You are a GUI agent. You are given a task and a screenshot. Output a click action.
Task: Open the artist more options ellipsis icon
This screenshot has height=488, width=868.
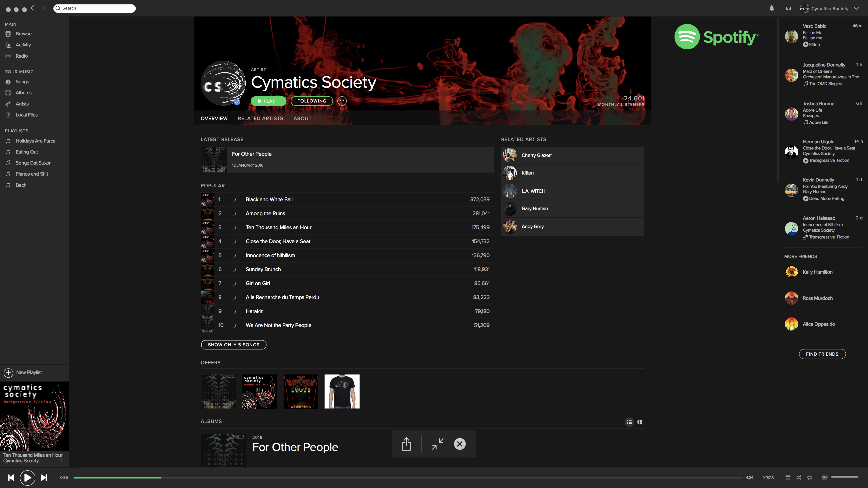pyautogui.click(x=342, y=101)
